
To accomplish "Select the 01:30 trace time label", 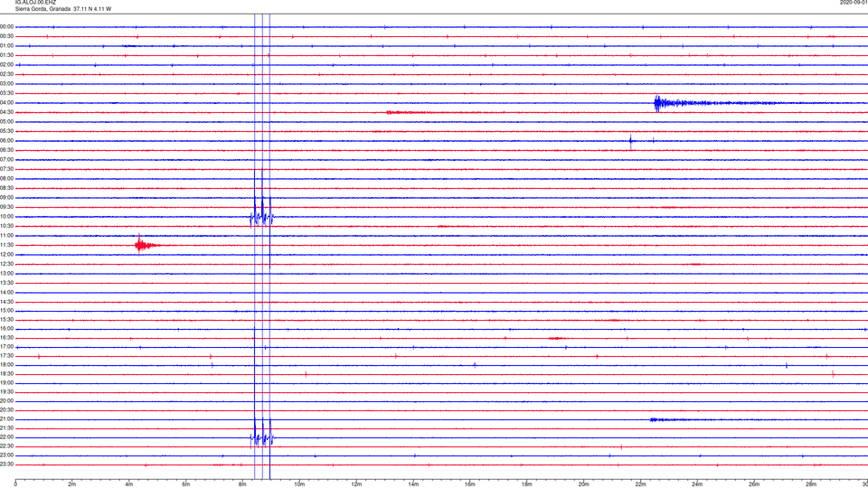I will click(6, 55).
